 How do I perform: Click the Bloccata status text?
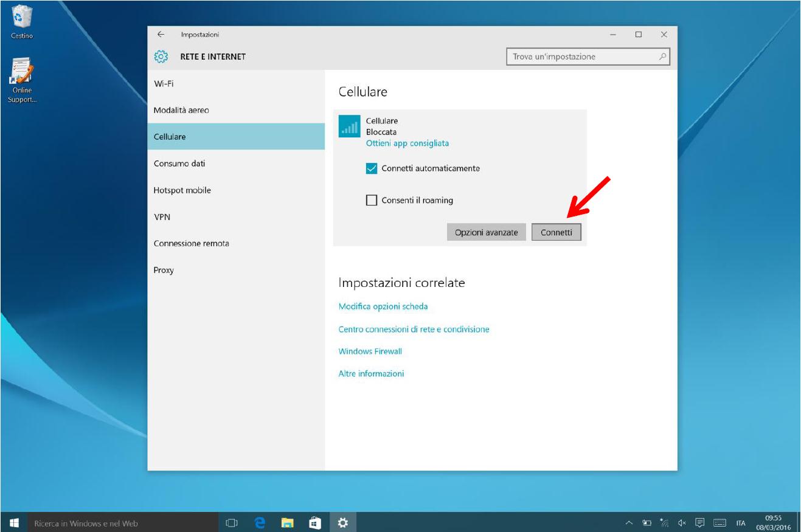click(x=381, y=132)
